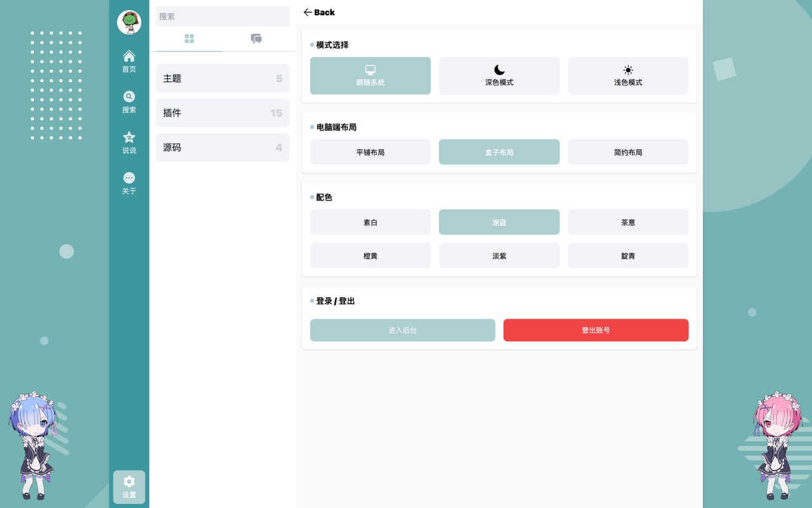Expand the 源码 category

click(222, 147)
